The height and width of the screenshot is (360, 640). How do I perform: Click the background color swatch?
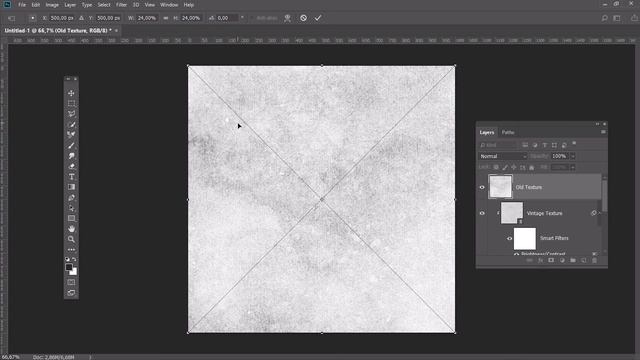click(74, 272)
